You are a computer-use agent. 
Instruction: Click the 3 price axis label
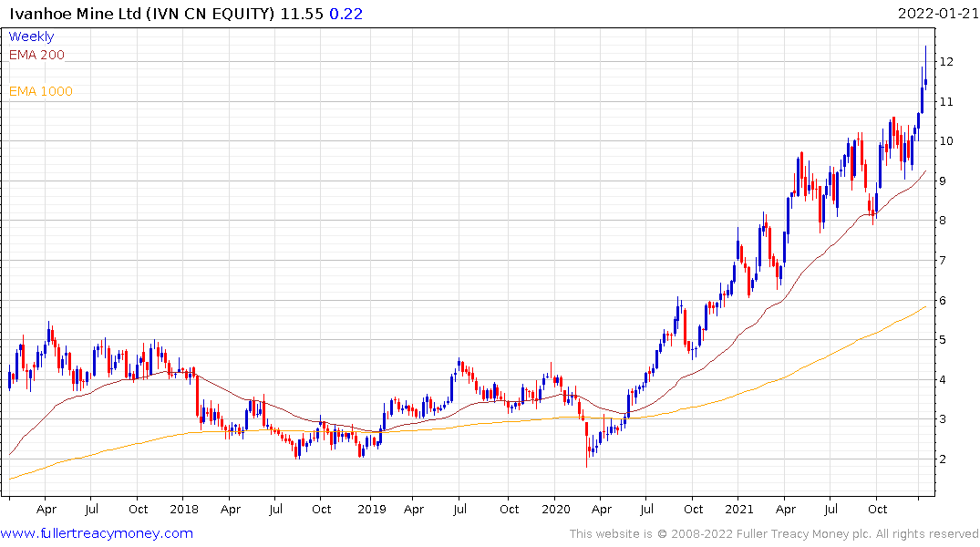click(x=944, y=418)
